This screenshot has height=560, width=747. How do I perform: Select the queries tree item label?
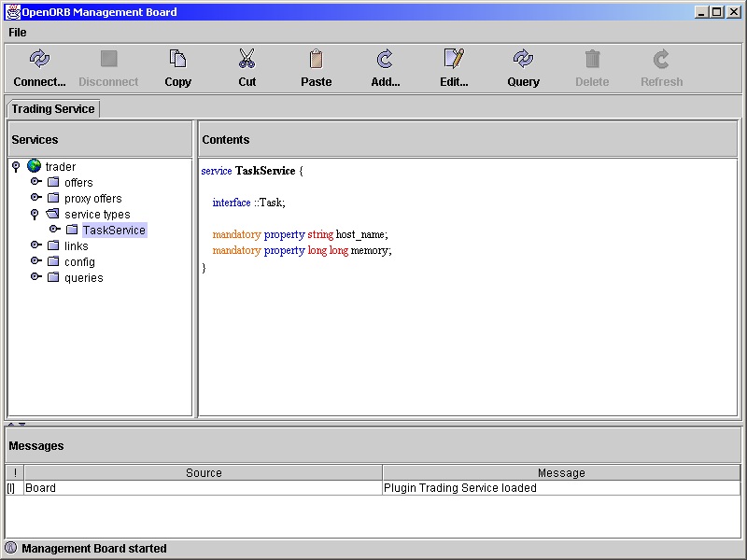tap(83, 277)
